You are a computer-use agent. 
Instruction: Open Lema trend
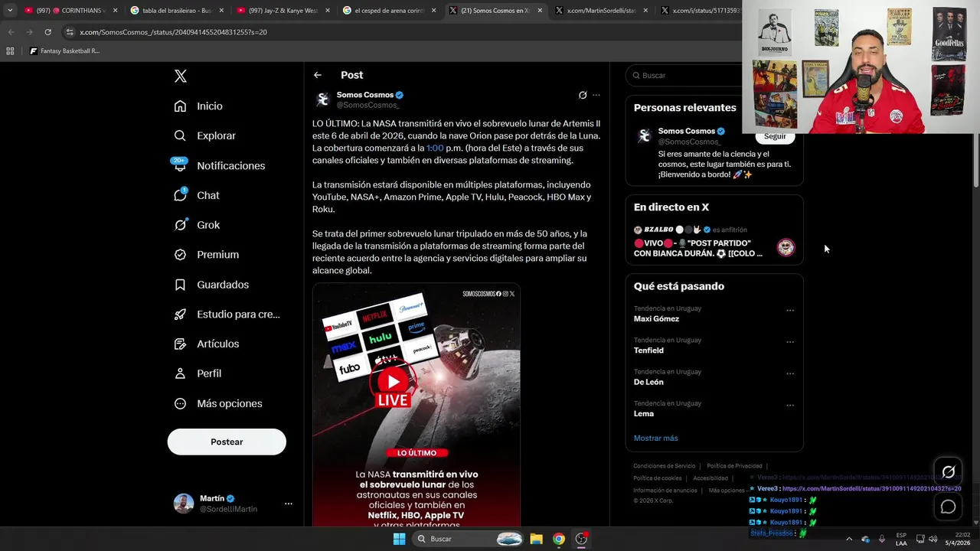(x=644, y=413)
